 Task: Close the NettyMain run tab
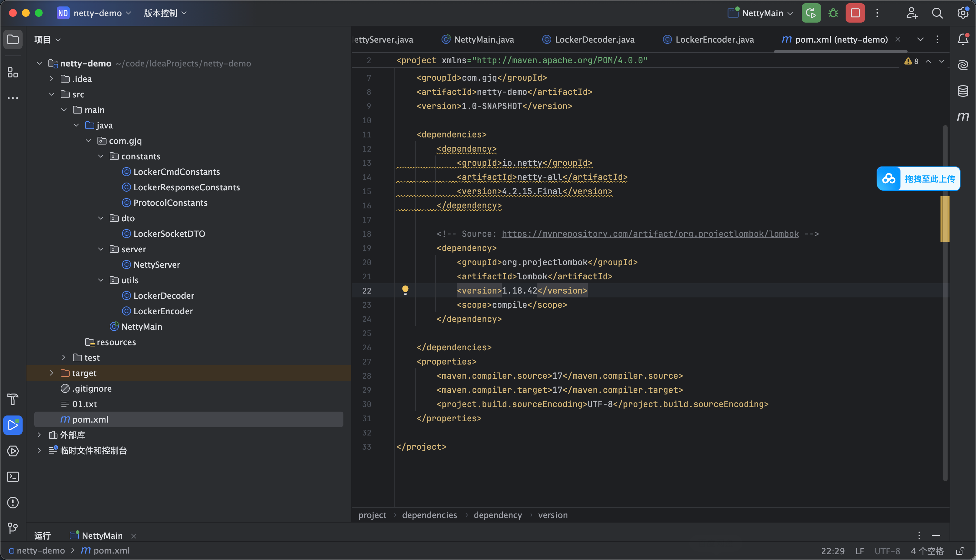[x=134, y=536]
